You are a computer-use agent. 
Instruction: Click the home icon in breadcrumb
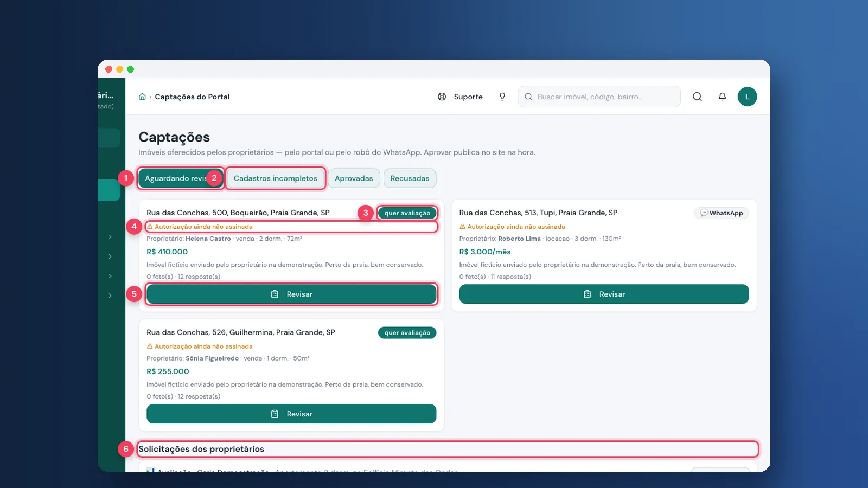tap(142, 97)
